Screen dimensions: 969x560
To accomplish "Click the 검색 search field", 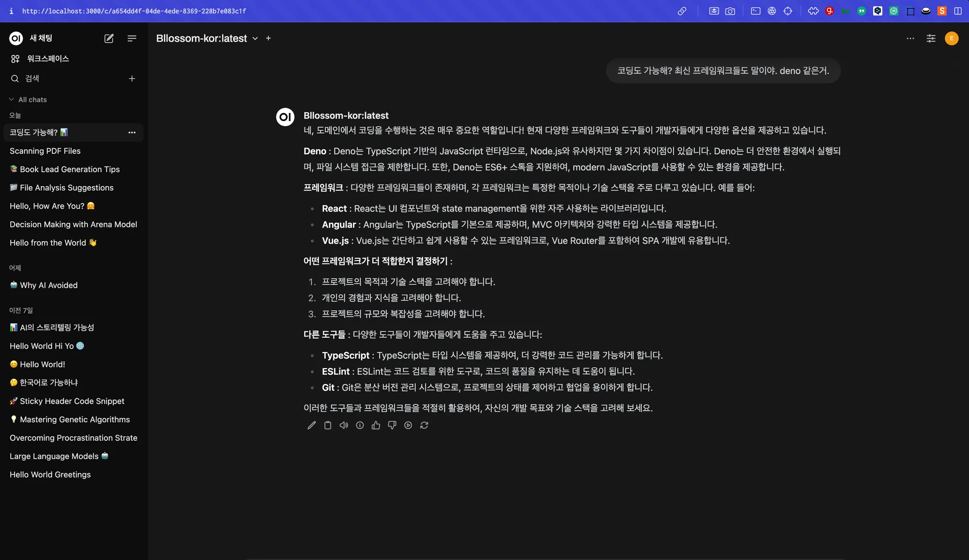I will click(x=66, y=79).
